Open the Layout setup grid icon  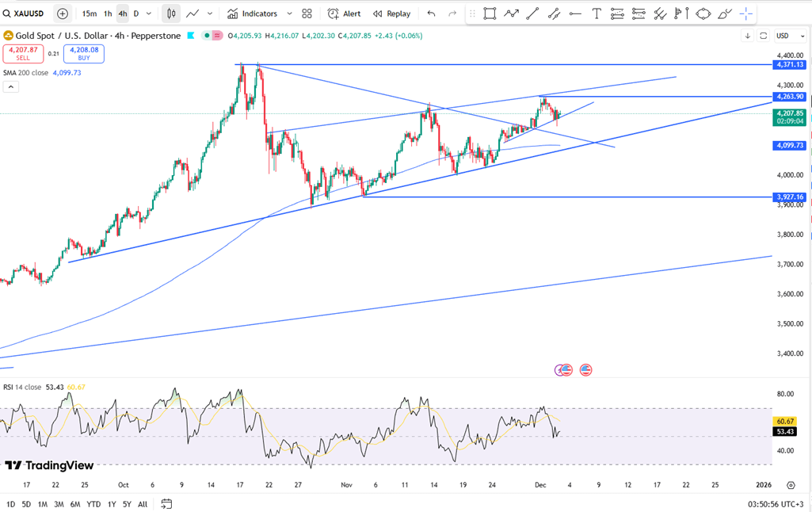pyautogui.click(x=307, y=13)
